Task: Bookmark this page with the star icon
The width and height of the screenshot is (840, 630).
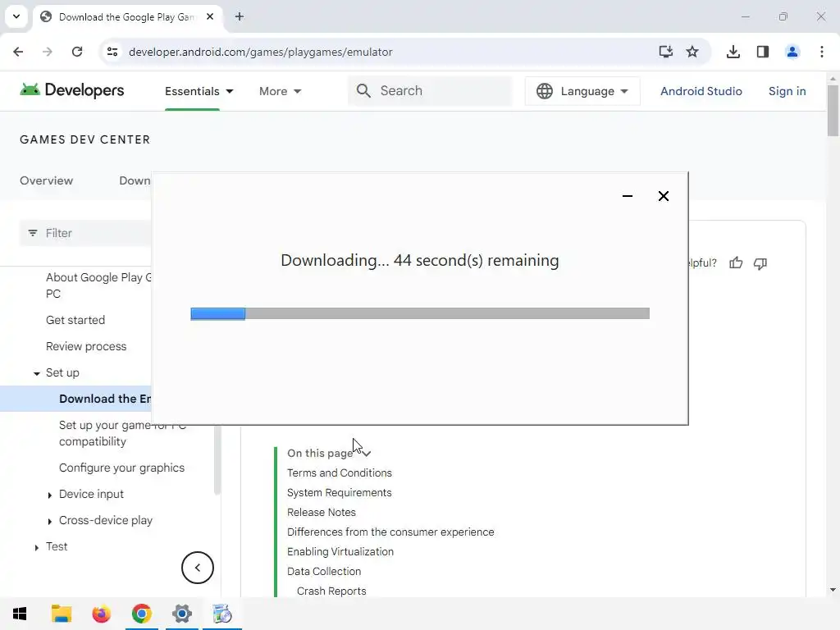Action: (x=692, y=52)
